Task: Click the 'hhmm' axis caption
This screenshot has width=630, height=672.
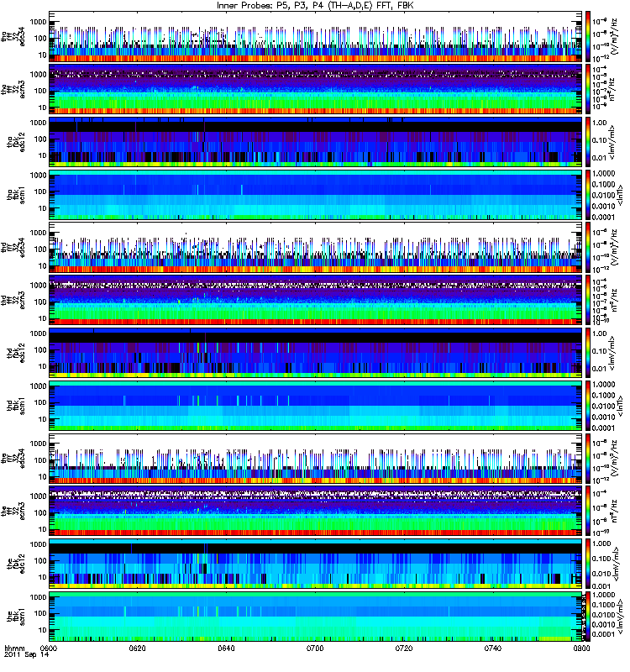Action: pyautogui.click(x=14, y=648)
